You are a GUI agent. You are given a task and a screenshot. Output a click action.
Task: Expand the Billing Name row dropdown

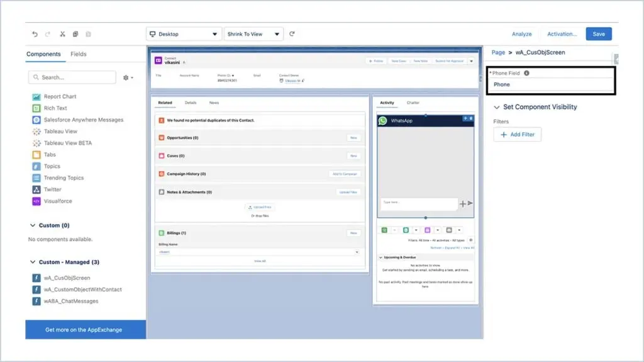click(357, 252)
